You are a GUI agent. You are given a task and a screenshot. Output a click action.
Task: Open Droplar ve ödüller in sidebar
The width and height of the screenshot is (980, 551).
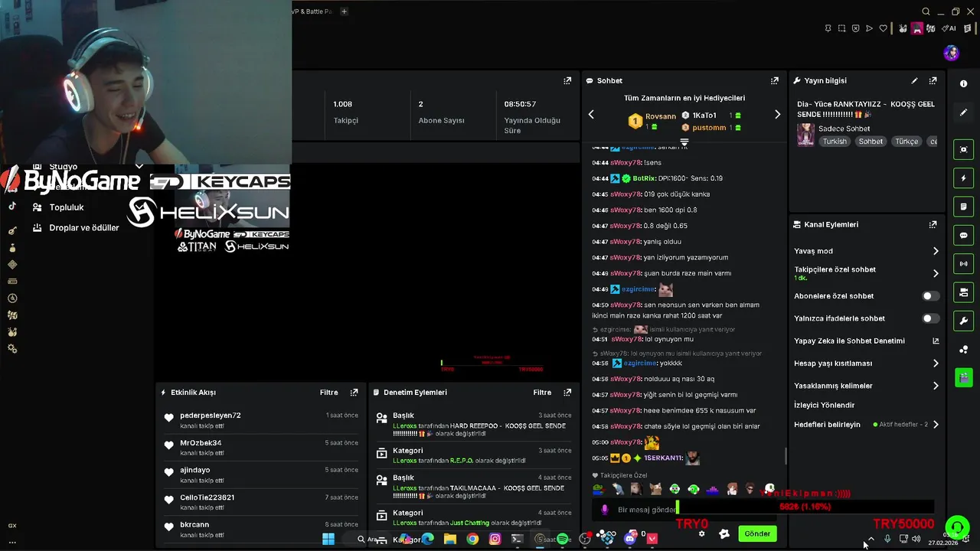pos(83,228)
